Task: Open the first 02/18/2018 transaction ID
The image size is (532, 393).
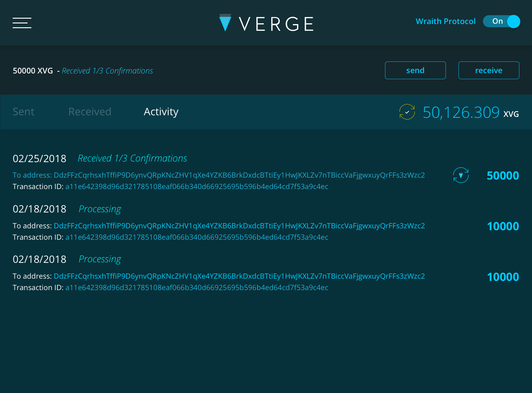Action: pos(197,237)
